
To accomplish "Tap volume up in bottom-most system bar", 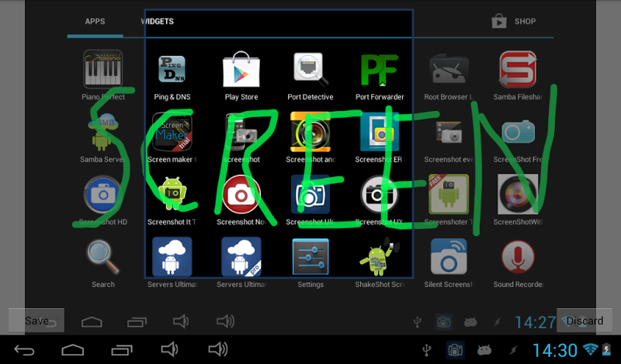I will (218, 350).
